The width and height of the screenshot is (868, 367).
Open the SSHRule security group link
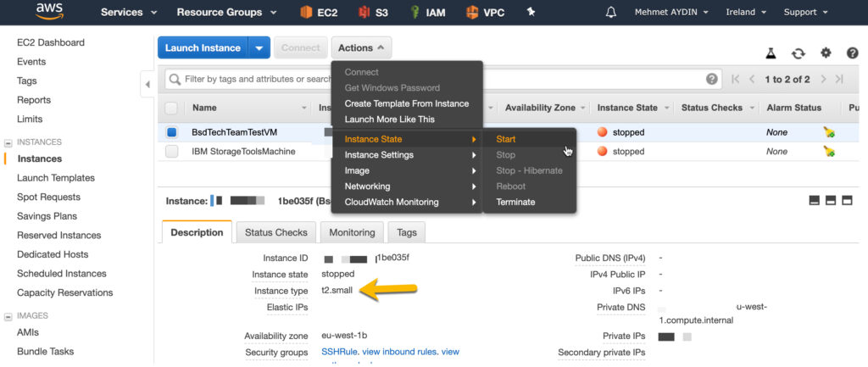(339, 352)
